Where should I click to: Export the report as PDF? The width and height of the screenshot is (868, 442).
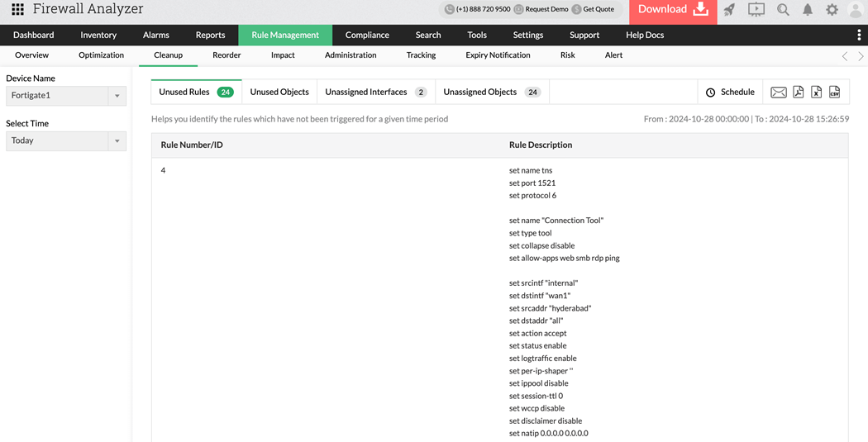[x=798, y=93]
